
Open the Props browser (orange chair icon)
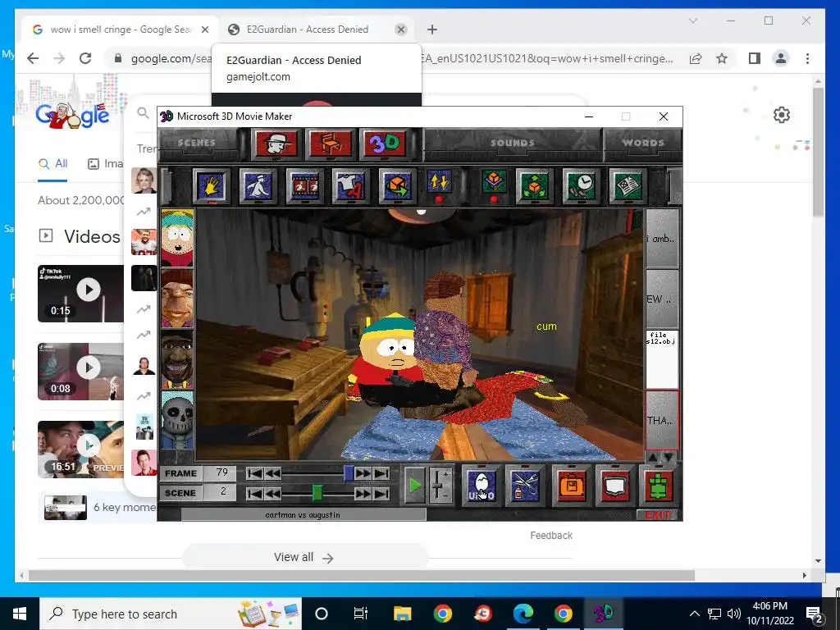point(331,144)
